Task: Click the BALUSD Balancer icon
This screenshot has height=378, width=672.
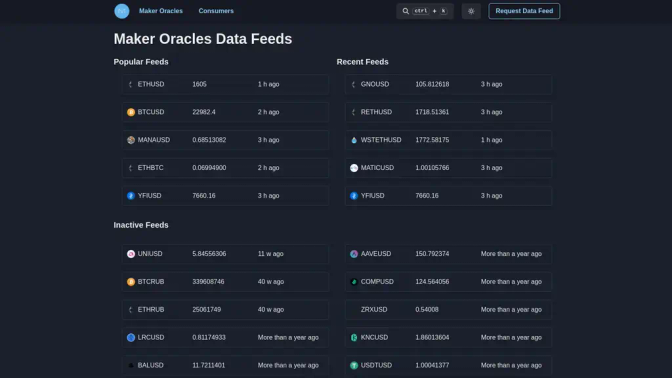Action: click(131, 366)
